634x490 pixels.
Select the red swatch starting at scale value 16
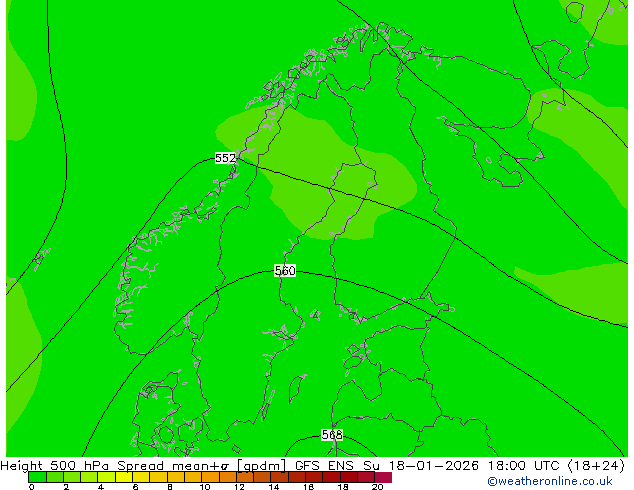315,477
